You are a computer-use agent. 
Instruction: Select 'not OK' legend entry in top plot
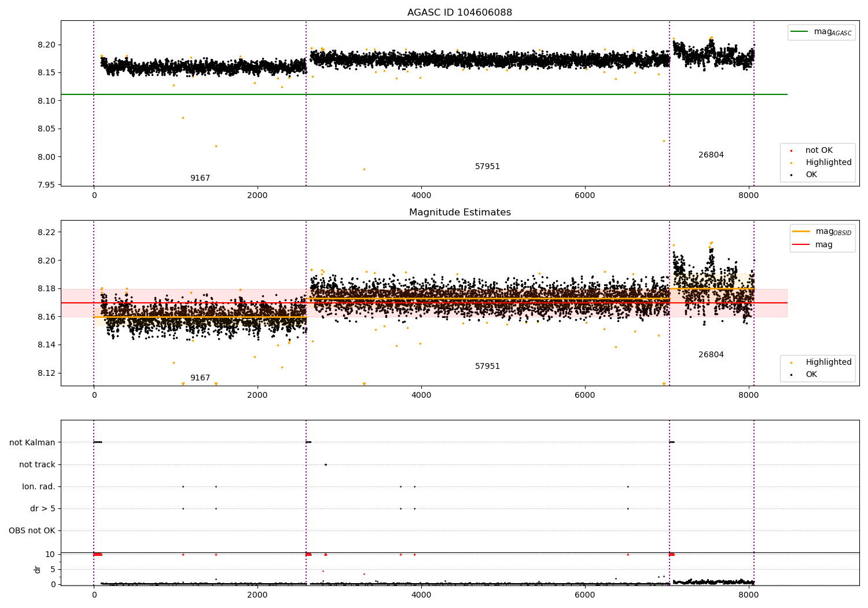click(x=819, y=151)
